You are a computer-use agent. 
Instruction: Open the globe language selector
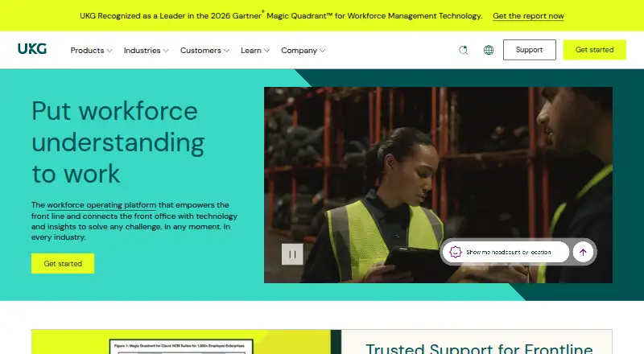pyautogui.click(x=489, y=50)
